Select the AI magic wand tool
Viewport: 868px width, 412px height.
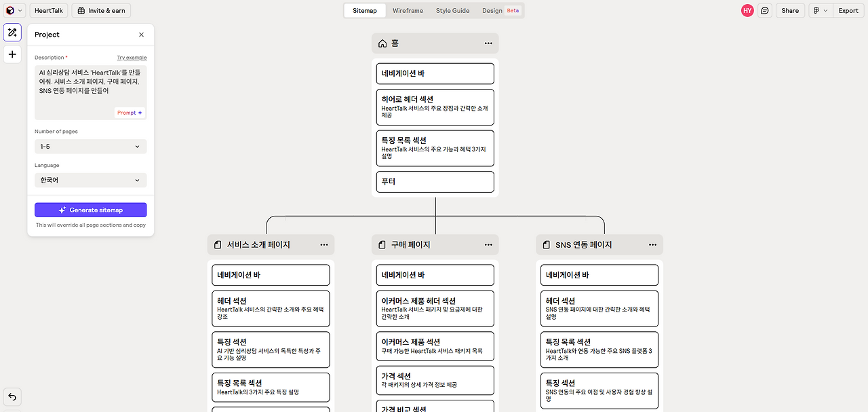(12, 33)
